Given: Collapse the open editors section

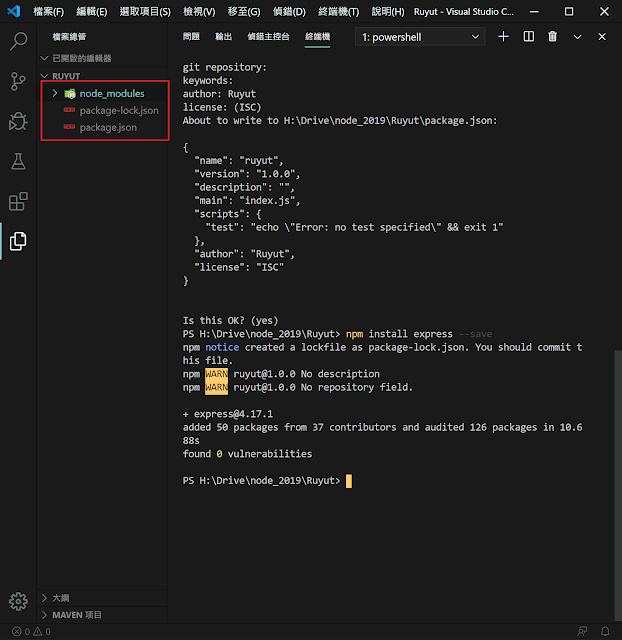Looking at the screenshot, I should coord(102,58).
